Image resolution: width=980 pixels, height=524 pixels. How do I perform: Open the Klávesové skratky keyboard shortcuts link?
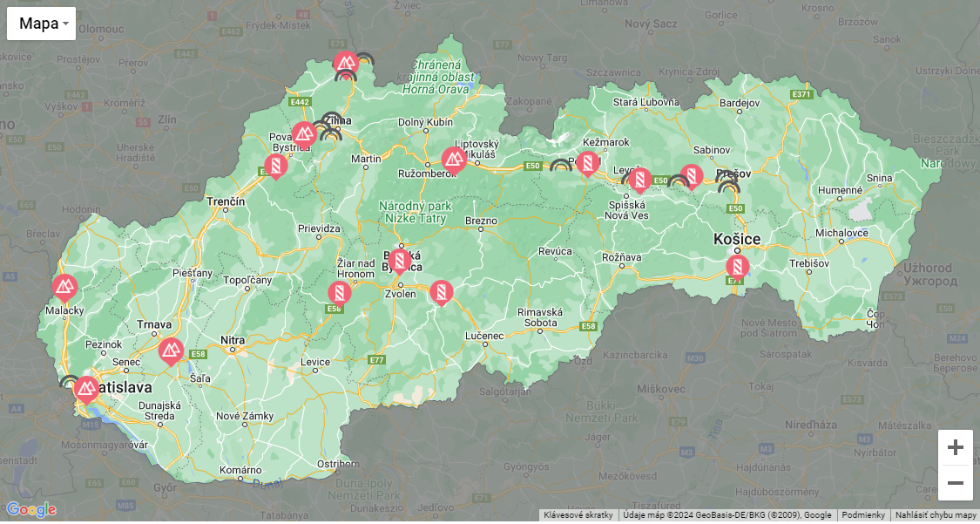point(578,515)
